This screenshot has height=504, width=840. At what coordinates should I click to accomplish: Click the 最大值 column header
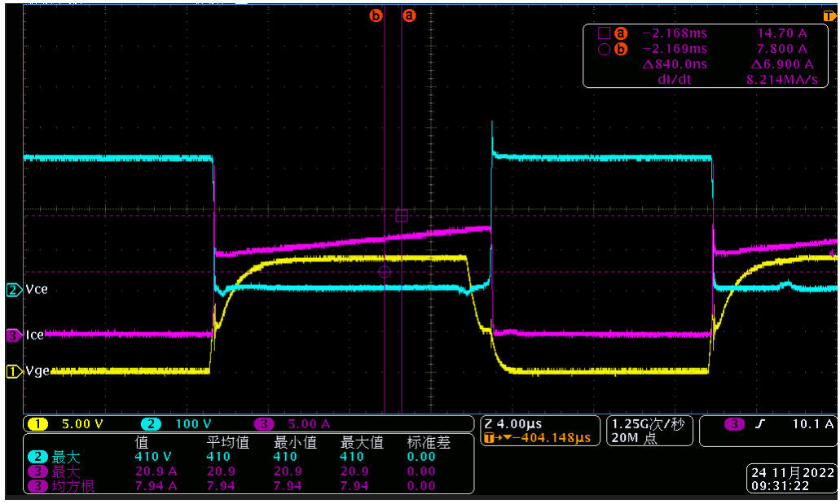point(362,442)
